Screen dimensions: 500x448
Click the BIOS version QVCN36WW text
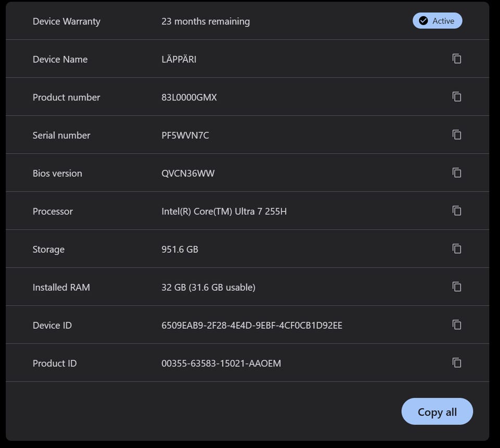tap(188, 173)
